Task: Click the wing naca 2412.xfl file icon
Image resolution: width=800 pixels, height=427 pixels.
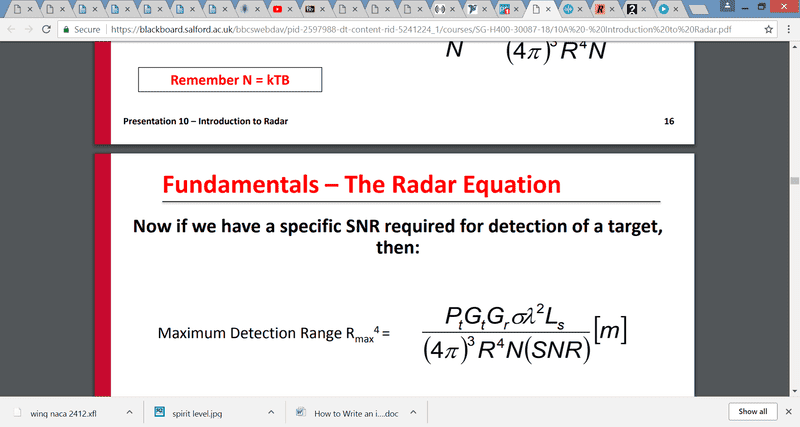Action: [x=17, y=411]
